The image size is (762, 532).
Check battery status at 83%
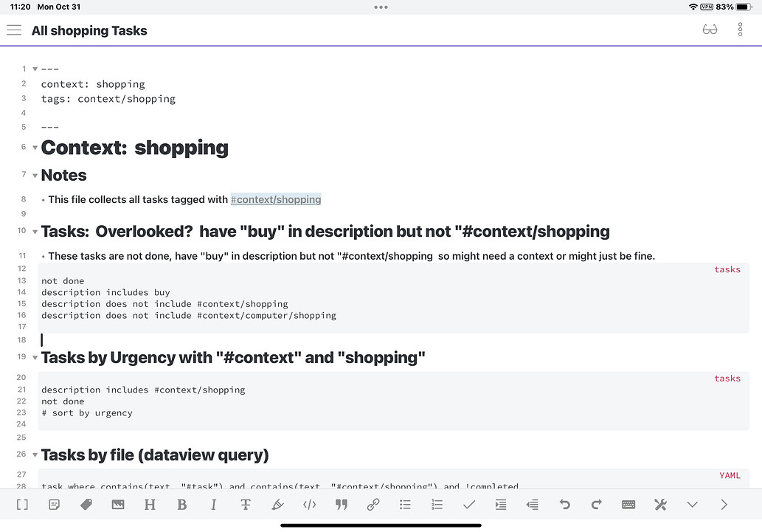point(734,7)
